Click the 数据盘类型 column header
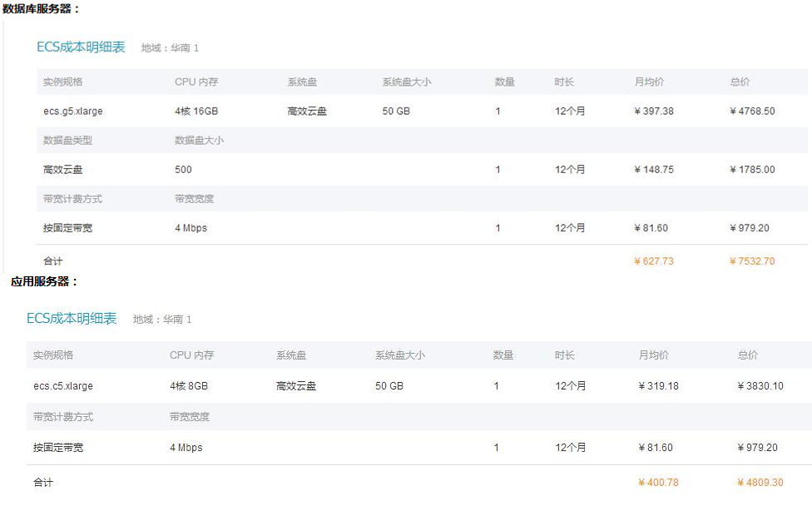The height and width of the screenshot is (506, 812). (x=67, y=141)
